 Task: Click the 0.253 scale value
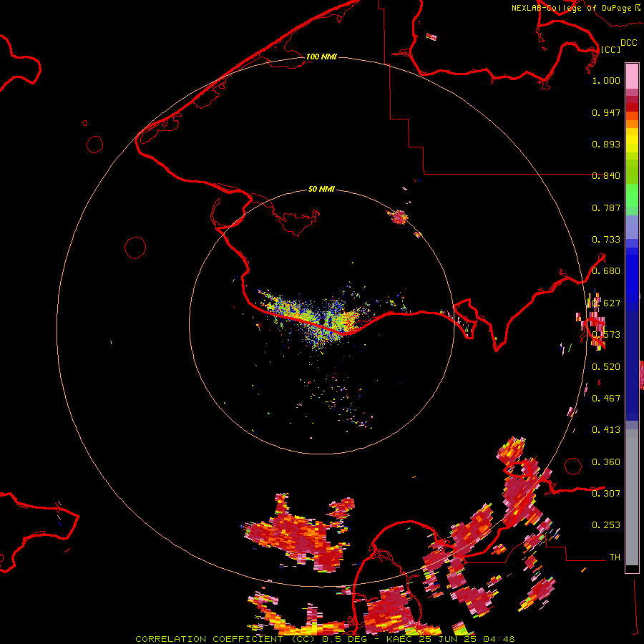click(x=606, y=525)
